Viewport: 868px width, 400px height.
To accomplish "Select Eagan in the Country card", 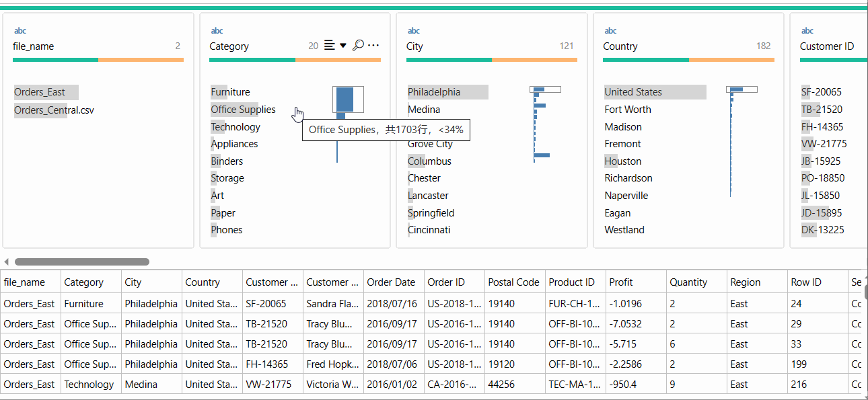I will (x=618, y=213).
